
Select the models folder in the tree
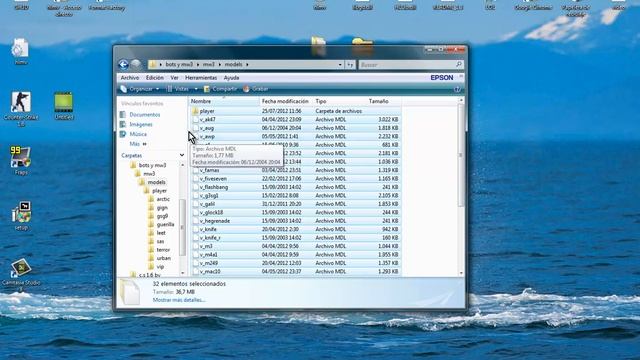[156, 182]
